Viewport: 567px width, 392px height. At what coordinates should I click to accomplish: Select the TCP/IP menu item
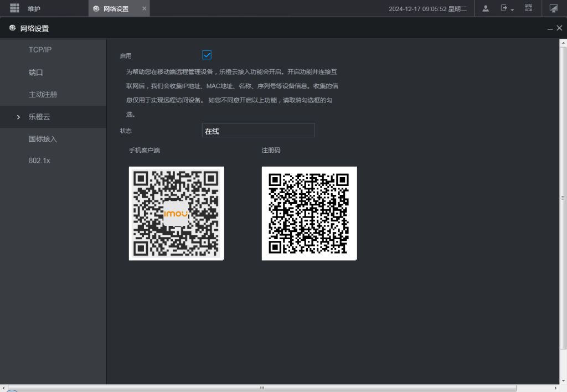[x=40, y=50]
